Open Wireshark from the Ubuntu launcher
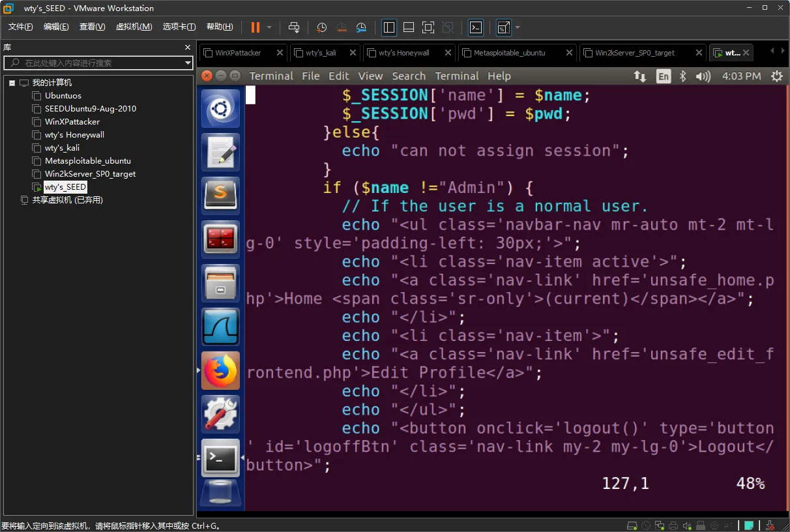Viewport: 790px width, 532px height. 220,327
